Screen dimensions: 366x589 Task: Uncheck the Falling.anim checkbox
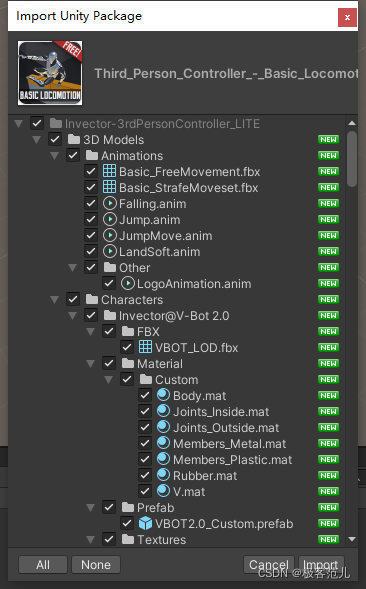click(91, 203)
